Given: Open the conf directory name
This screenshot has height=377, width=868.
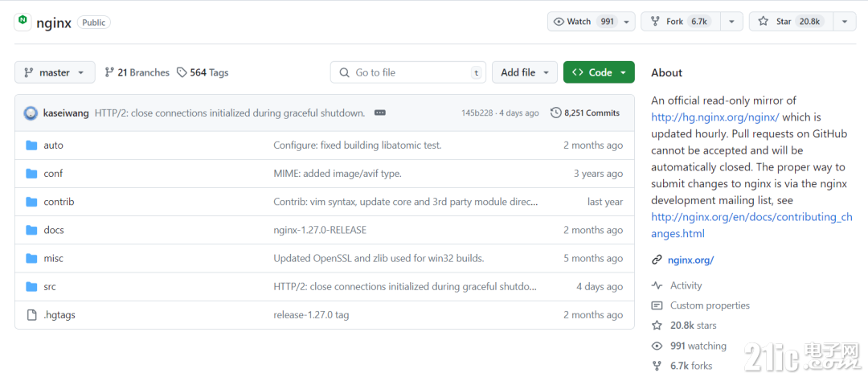Looking at the screenshot, I should click(x=53, y=174).
